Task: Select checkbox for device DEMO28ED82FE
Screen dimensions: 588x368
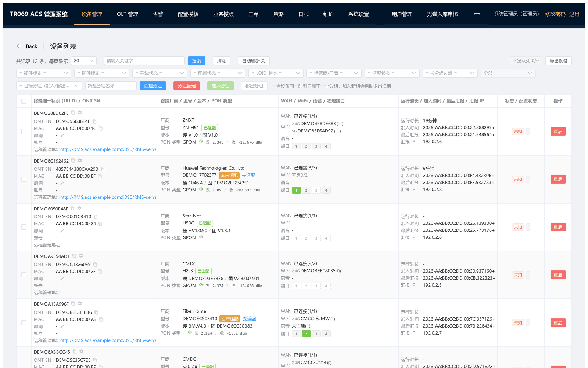Action: pos(24,131)
